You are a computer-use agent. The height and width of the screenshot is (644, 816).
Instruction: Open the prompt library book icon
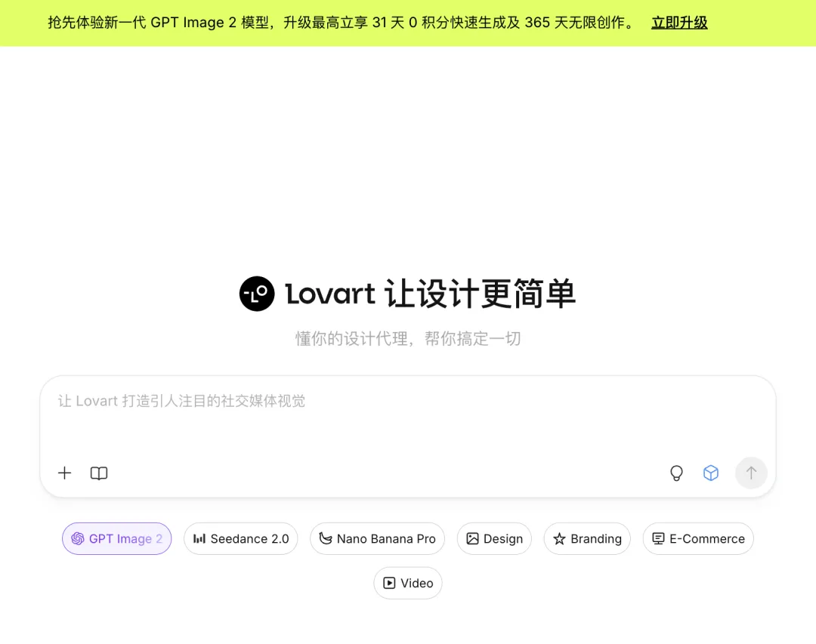(98, 473)
